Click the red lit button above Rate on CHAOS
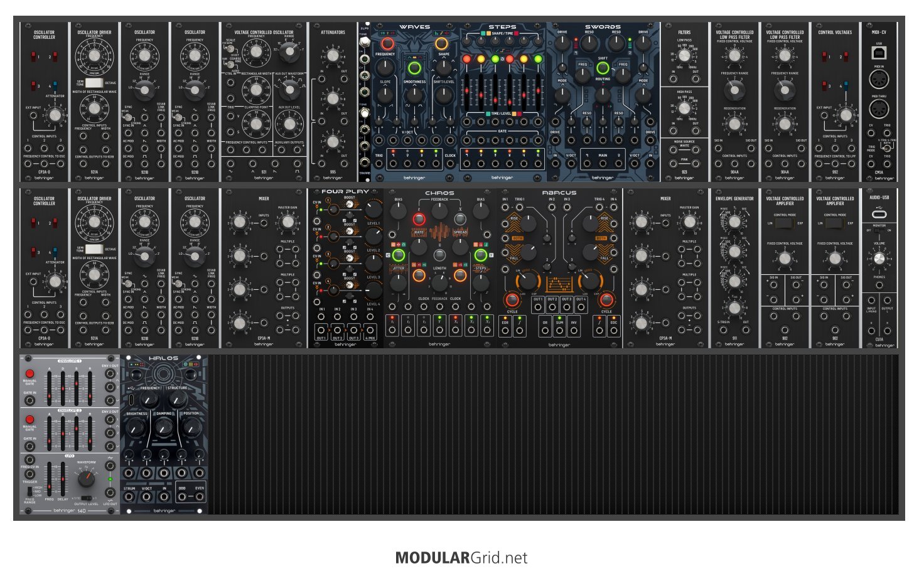The width and height of the screenshot is (924, 571). tap(419, 219)
